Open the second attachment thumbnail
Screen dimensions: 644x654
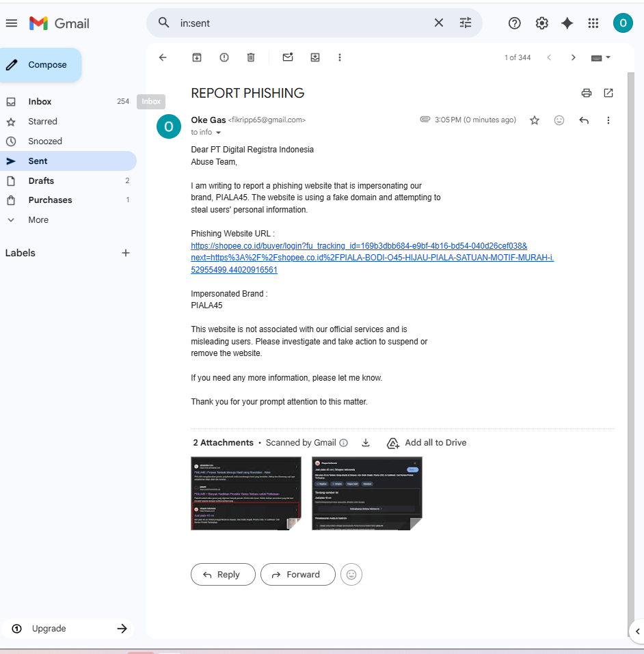[367, 493]
